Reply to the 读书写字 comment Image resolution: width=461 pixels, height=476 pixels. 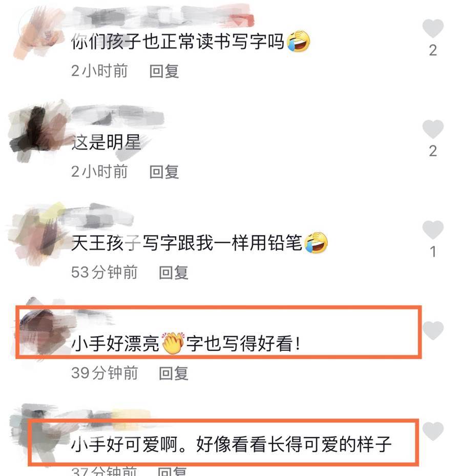click(x=164, y=71)
